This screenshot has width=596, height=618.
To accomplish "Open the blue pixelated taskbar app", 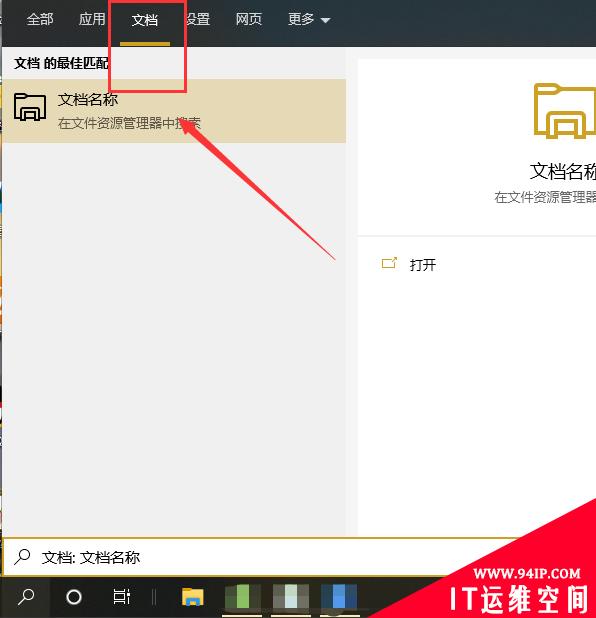I will point(339,597).
